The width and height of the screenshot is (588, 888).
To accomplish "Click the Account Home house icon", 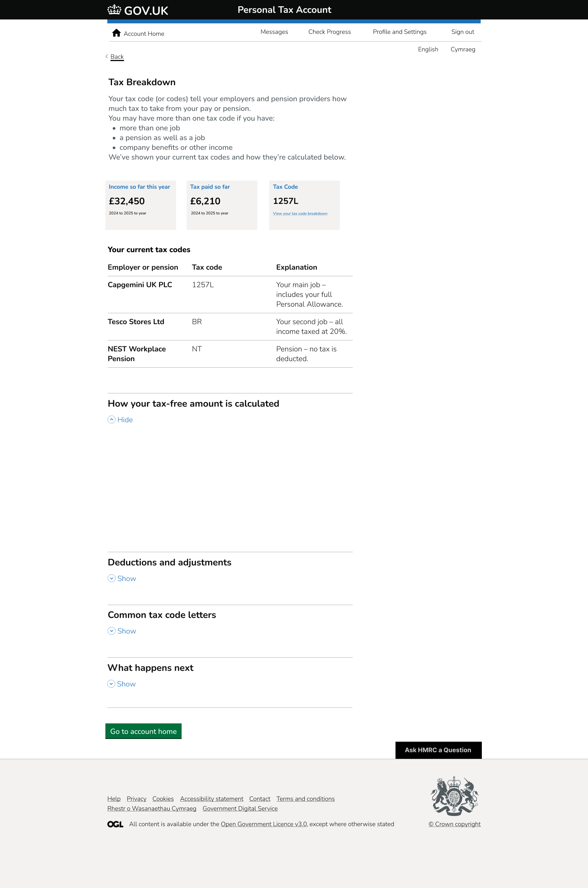I will pyautogui.click(x=116, y=33).
